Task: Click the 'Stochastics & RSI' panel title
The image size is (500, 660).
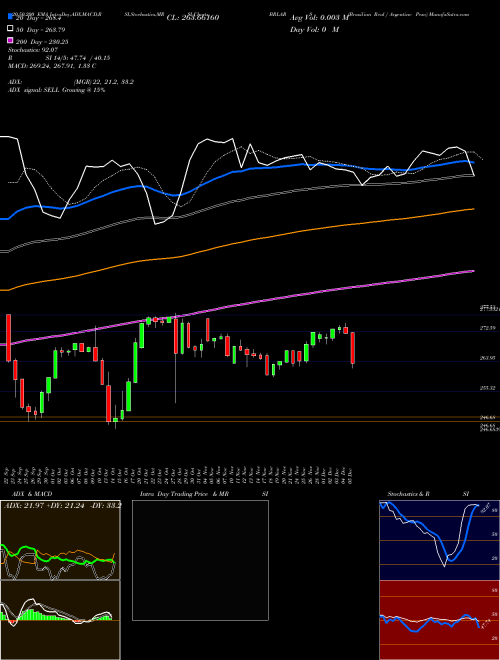Action: pyautogui.click(x=428, y=494)
